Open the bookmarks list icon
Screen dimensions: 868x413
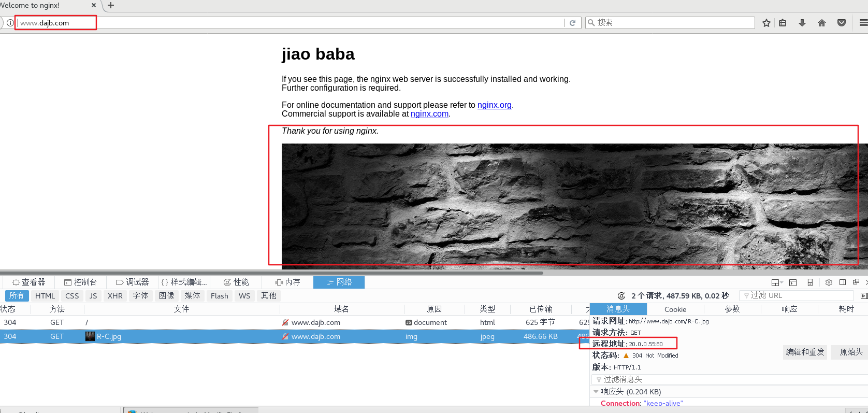tap(783, 23)
